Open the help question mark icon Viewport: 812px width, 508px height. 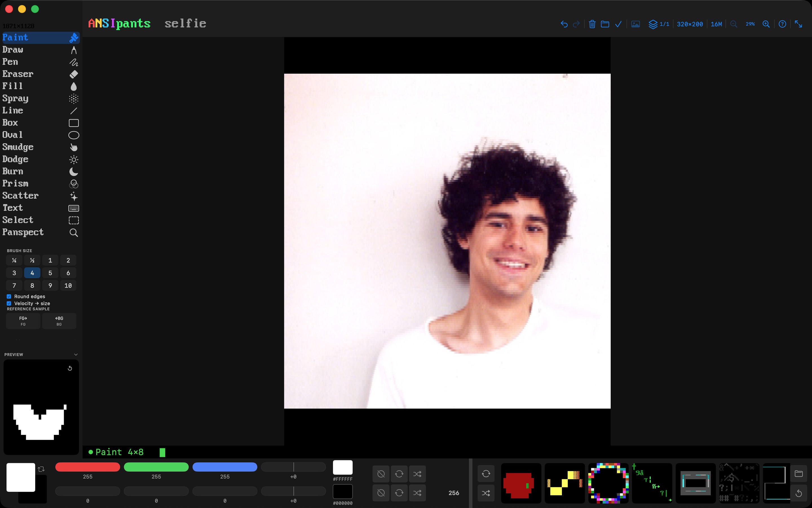point(782,24)
